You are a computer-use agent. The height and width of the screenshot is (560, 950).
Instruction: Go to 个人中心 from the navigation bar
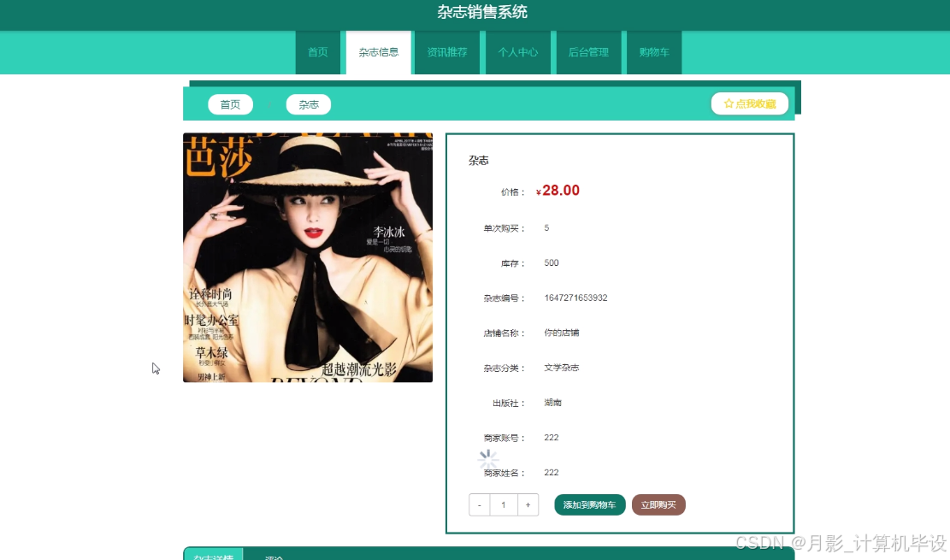point(517,52)
